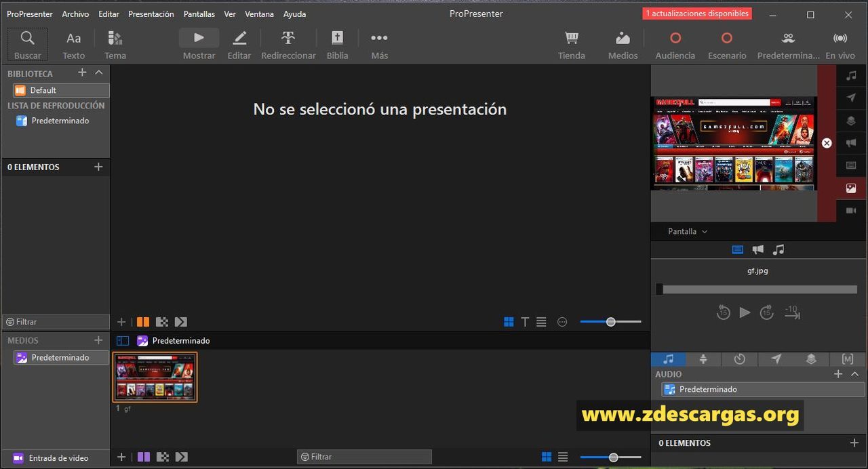Toggle the Escenario output
Image resolution: width=868 pixels, height=469 pixels.
coord(727,45)
